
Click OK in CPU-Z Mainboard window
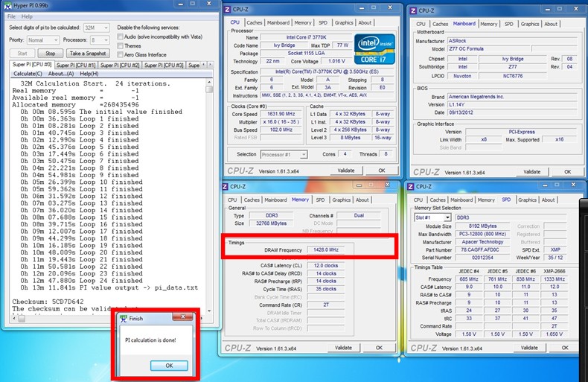tap(567, 172)
